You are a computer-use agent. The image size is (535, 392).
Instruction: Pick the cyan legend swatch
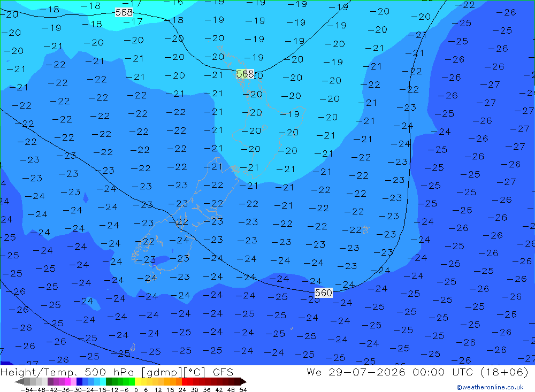tap(103, 381)
